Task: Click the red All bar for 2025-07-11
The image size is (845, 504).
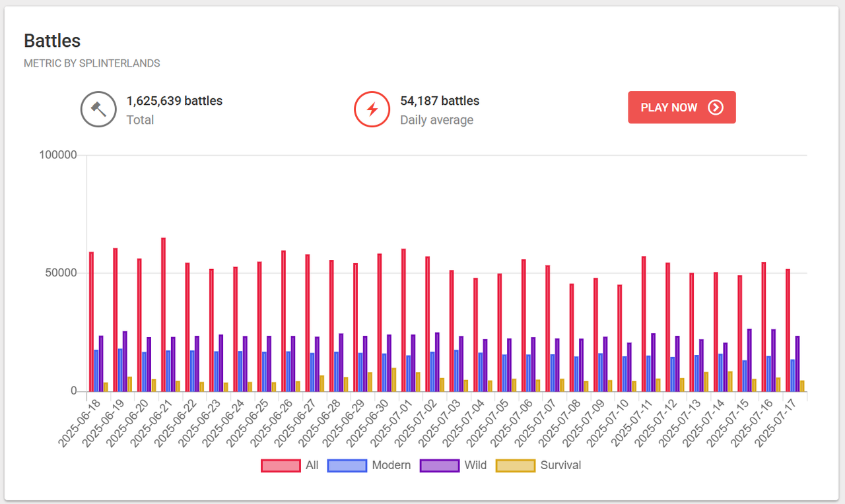Action: [x=644, y=324]
